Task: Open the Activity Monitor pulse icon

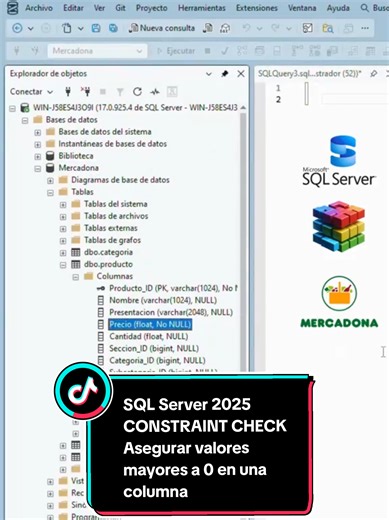Action: 155,92
